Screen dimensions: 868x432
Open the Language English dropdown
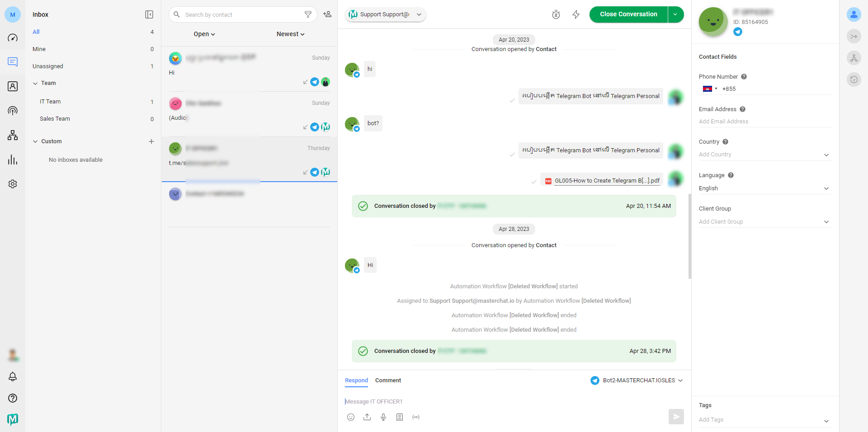764,188
